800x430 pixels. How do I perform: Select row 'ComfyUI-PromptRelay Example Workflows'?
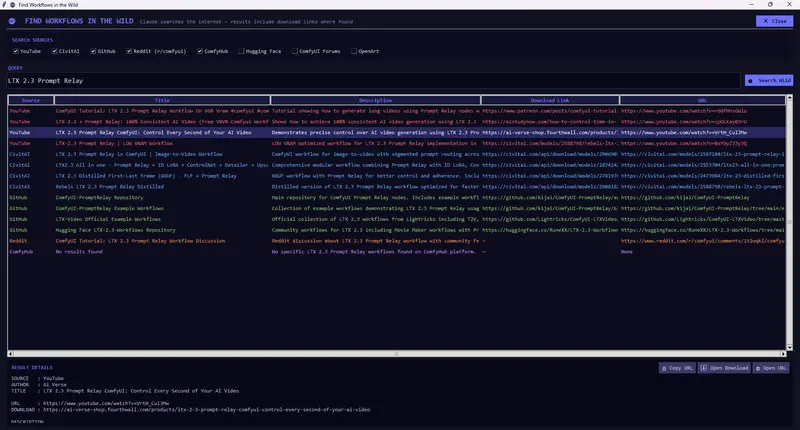(396, 208)
